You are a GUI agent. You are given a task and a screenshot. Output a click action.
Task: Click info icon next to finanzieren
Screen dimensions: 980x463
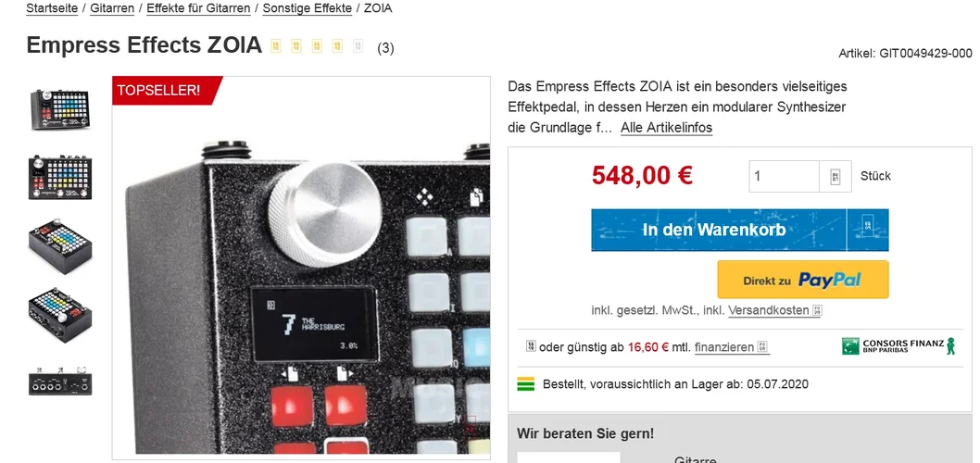[762, 347]
